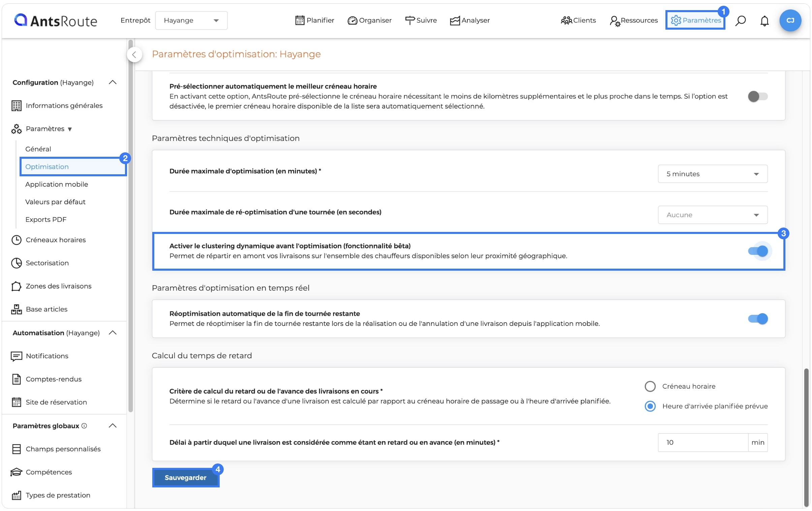Select Heure d'arrivée planifiée prévue radio

click(x=650, y=406)
